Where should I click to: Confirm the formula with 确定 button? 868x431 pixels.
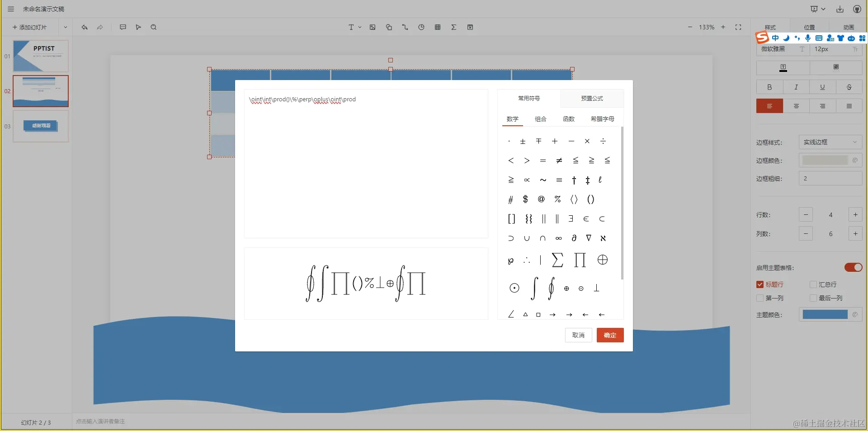[610, 335]
